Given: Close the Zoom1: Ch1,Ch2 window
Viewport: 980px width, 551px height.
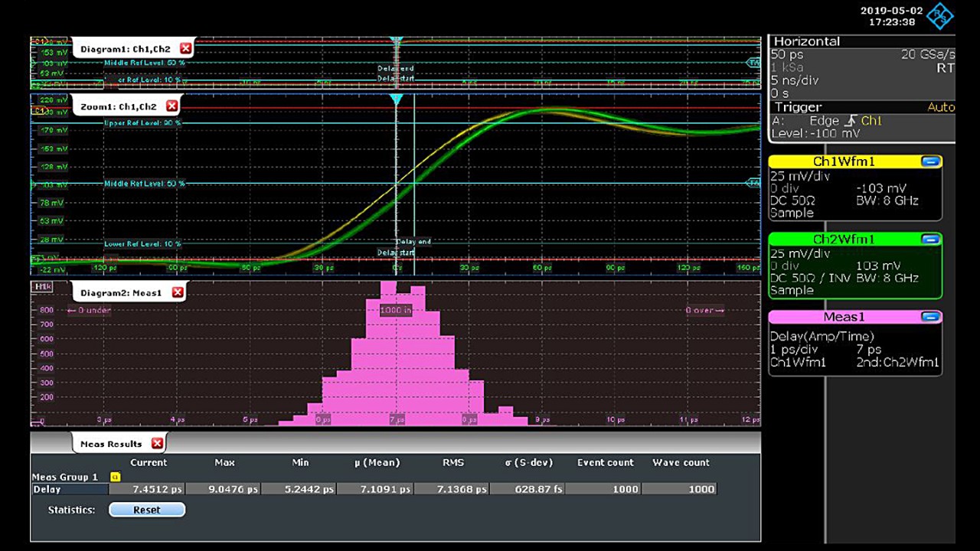Looking at the screenshot, I should click(x=171, y=107).
